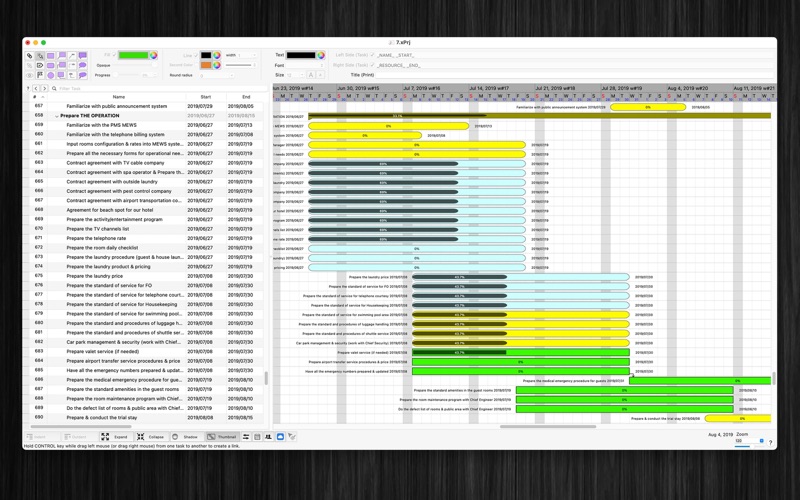Click the help question mark beside filter
Screen dimensions: 800x500
point(28,88)
